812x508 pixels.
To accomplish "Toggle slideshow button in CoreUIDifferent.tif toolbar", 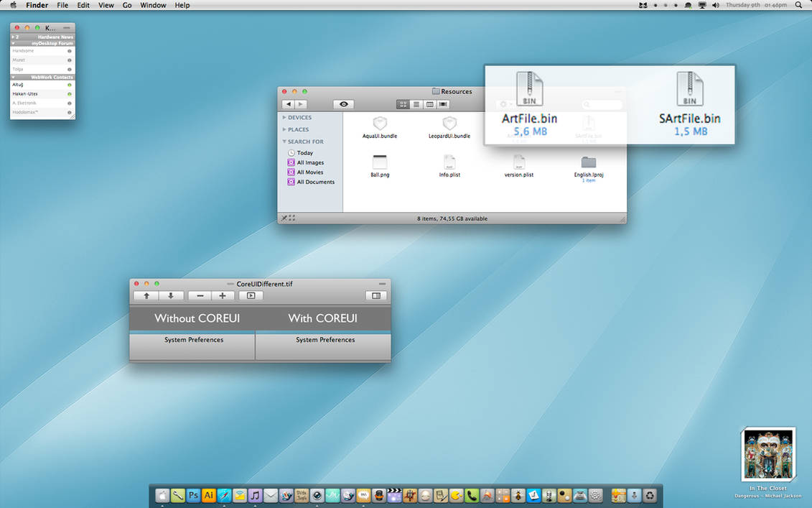I will point(251,295).
